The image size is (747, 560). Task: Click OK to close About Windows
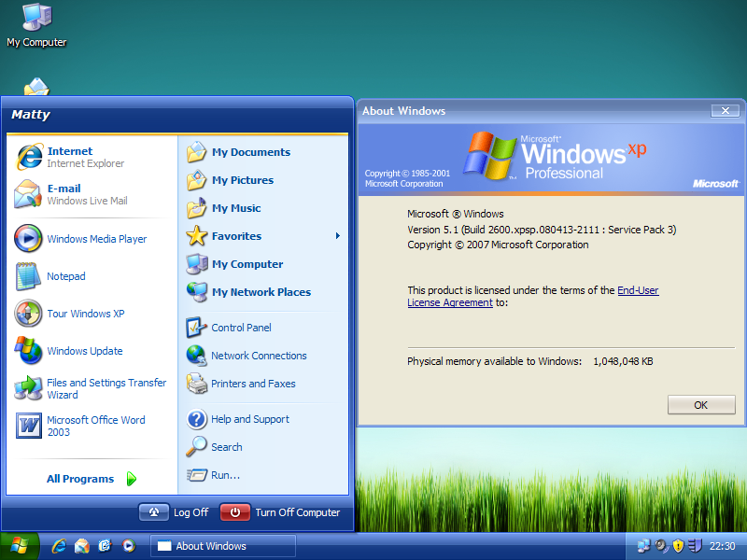pyautogui.click(x=700, y=404)
